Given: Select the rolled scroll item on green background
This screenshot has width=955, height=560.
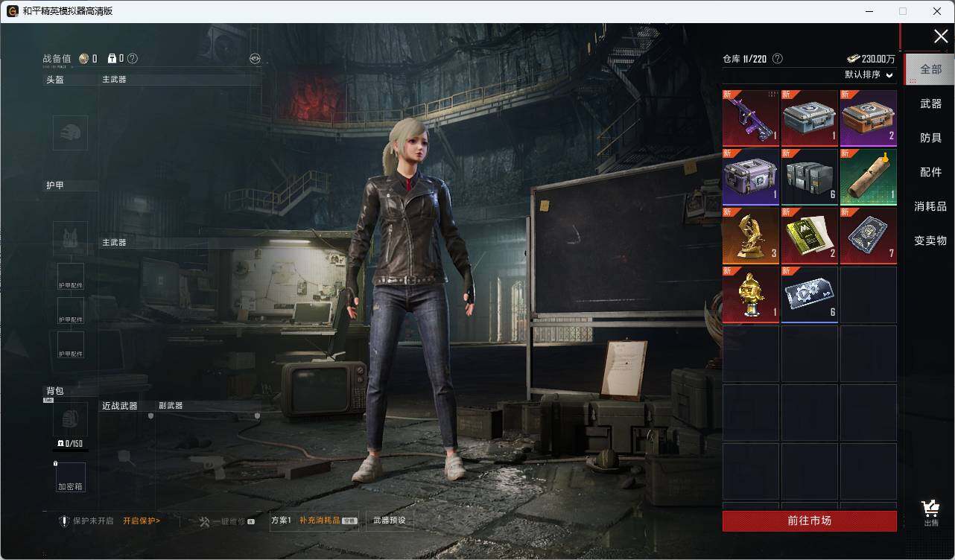Looking at the screenshot, I should 869,177.
